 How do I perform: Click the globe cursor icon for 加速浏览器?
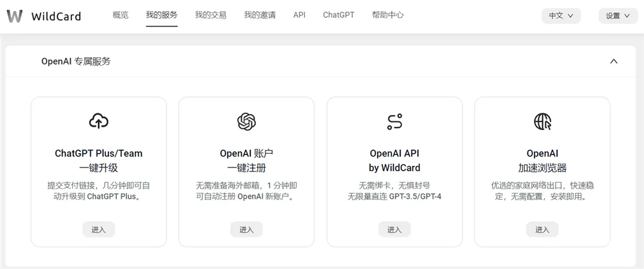(542, 121)
